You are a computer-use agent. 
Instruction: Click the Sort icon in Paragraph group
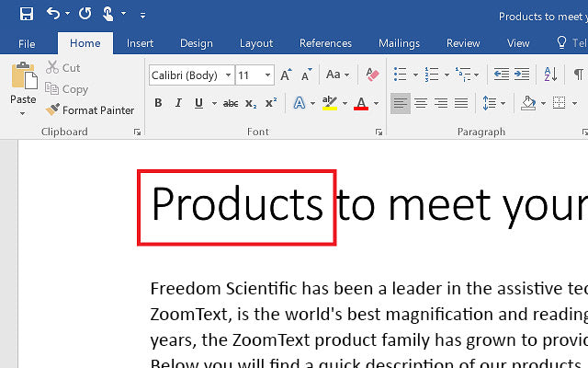[x=551, y=75]
